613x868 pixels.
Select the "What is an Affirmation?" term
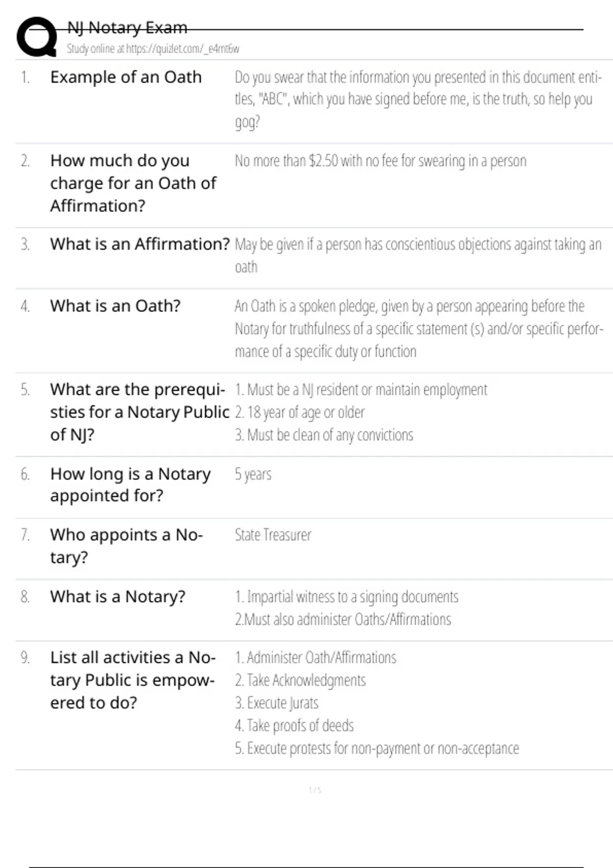(140, 244)
